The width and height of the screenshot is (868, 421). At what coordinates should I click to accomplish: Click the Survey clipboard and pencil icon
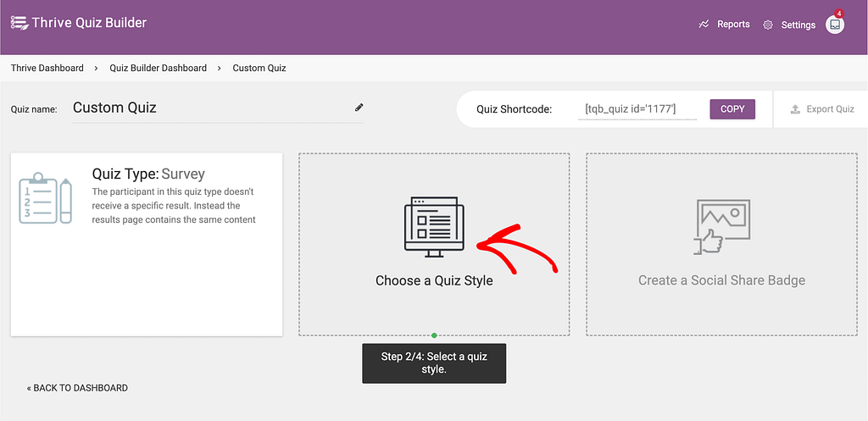(x=46, y=198)
